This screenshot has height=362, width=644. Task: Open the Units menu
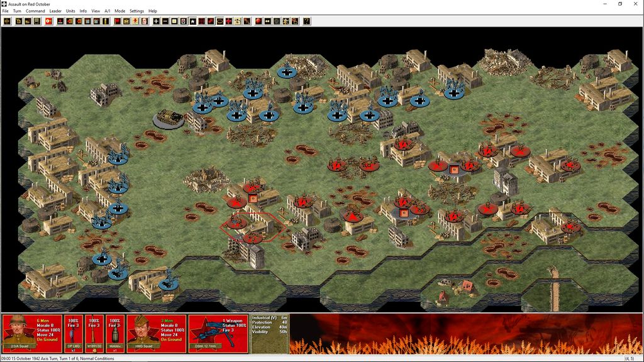click(70, 11)
